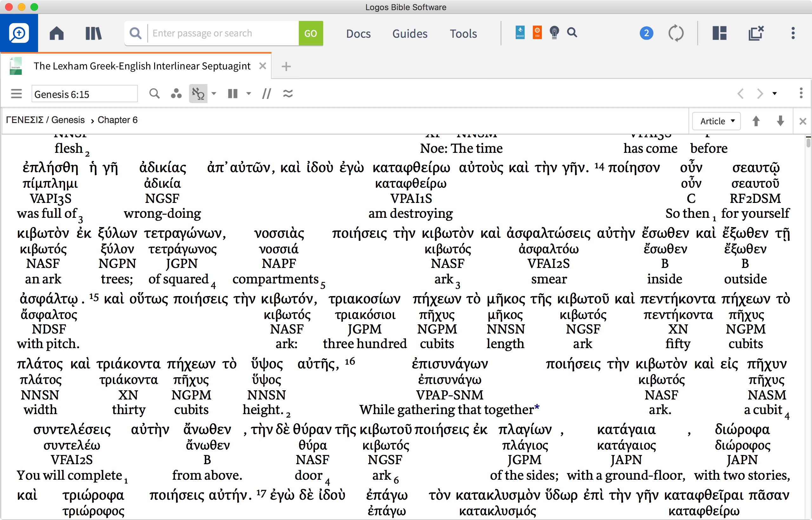Click Chapter 6 breadcrumb
Image resolution: width=812 pixels, height=520 pixels.
[x=118, y=120]
